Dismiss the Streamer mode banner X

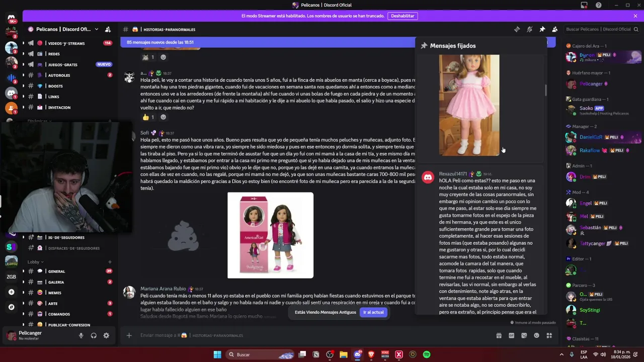(x=635, y=16)
